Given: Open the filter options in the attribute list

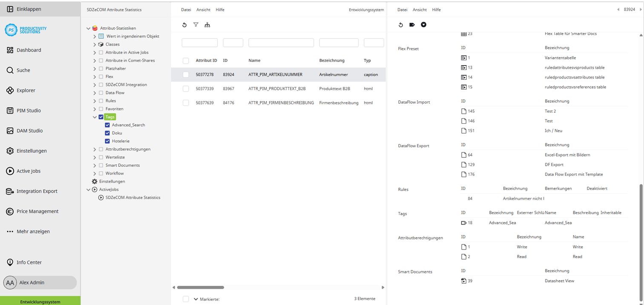Looking at the screenshot, I should click(195, 25).
